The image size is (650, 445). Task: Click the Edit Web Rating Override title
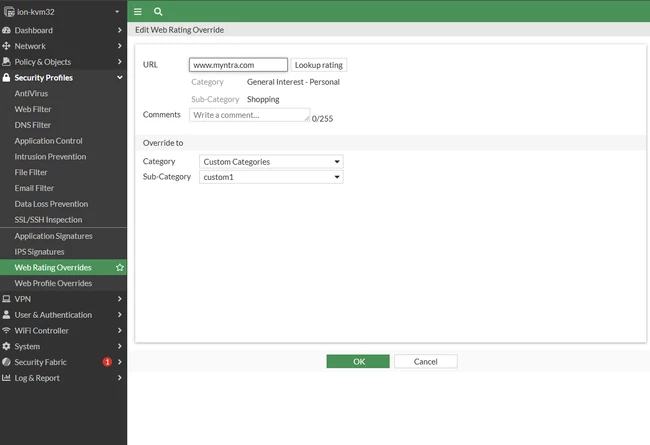click(179, 30)
